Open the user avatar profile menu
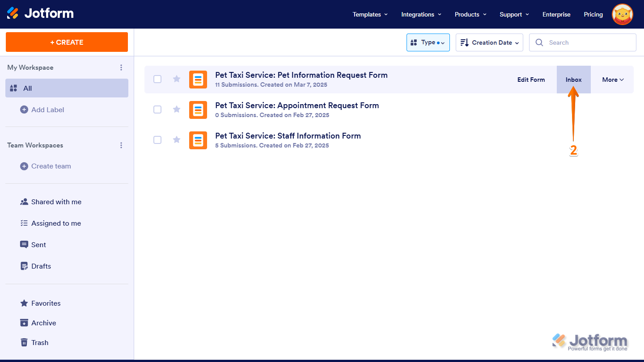This screenshot has width=644, height=362. [x=622, y=14]
